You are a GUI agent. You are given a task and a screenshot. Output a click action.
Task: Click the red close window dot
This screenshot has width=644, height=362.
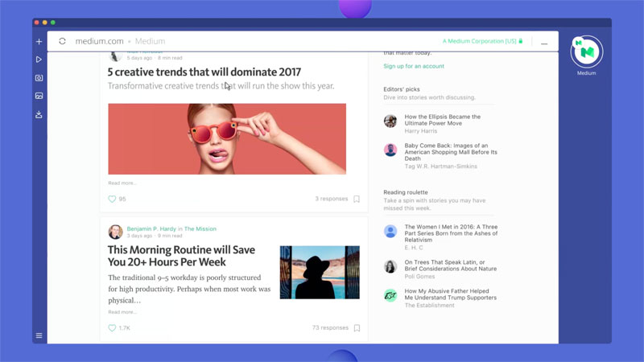click(37, 23)
